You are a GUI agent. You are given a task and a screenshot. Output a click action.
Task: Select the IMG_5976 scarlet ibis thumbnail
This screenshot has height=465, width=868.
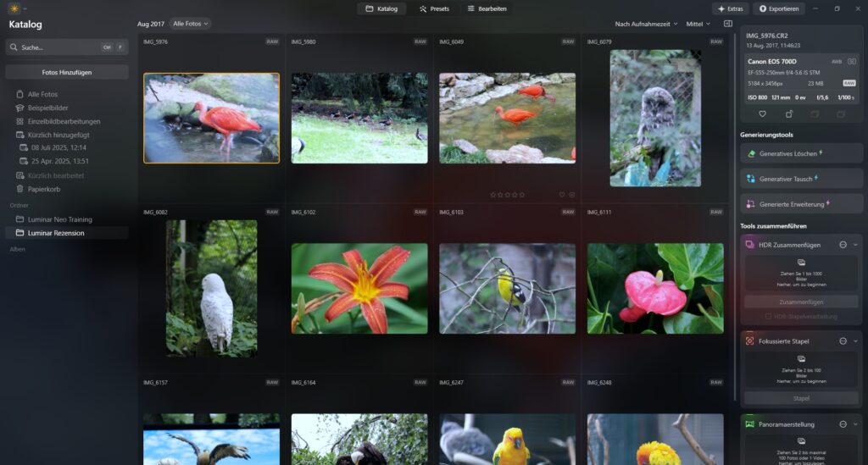tap(211, 118)
